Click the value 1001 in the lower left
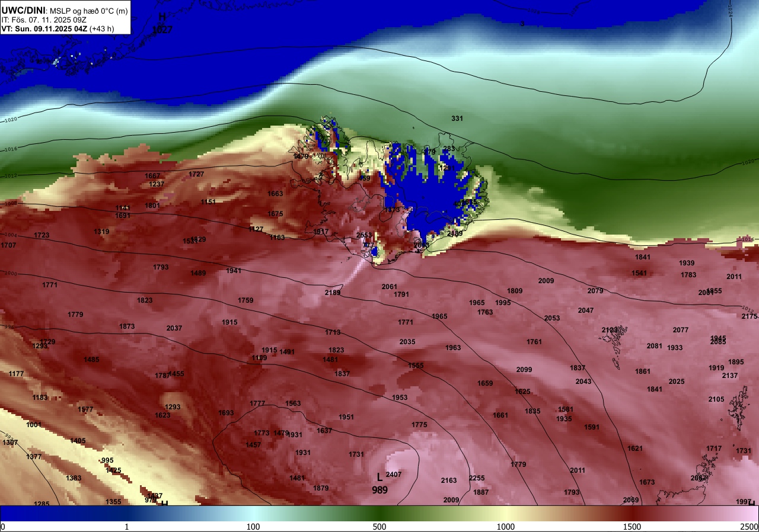Viewport: 759px width, 532px height. [34, 425]
